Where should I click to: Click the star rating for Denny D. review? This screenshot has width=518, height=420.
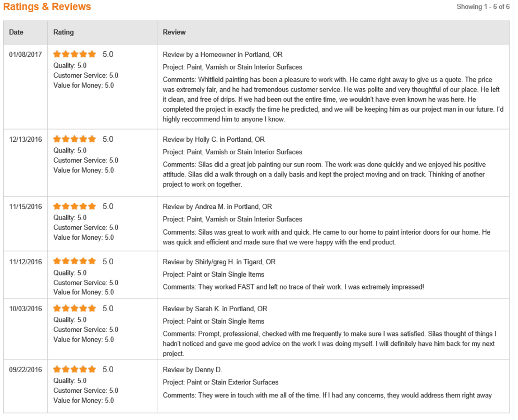click(x=74, y=369)
